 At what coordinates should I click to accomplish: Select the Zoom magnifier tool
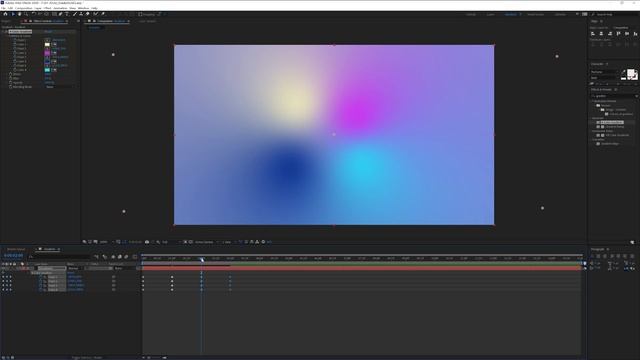(25, 14)
